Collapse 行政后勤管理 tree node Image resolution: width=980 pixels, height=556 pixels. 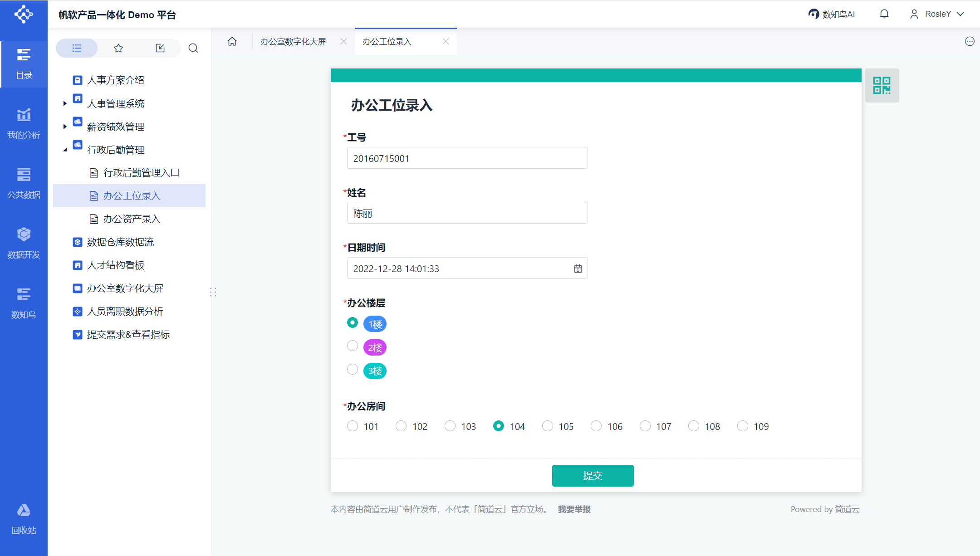pos(65,150)
